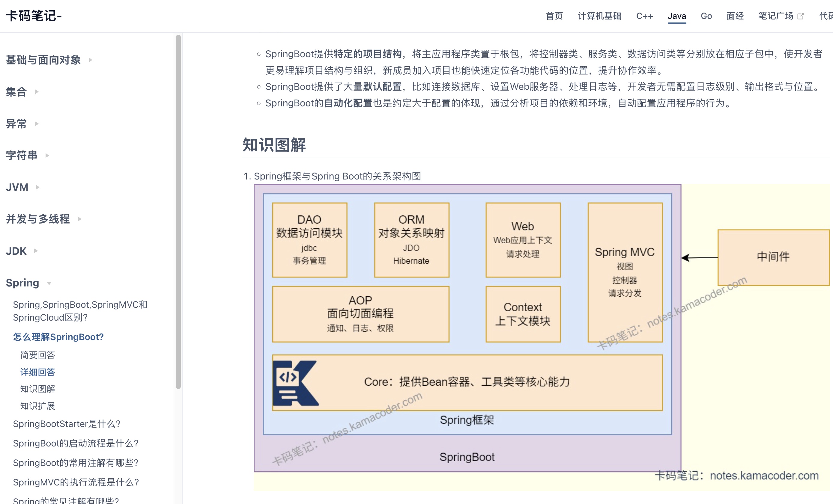Switch to the C++ nav tab
Screen dimensions: 833x504
(x=644, y=16)
